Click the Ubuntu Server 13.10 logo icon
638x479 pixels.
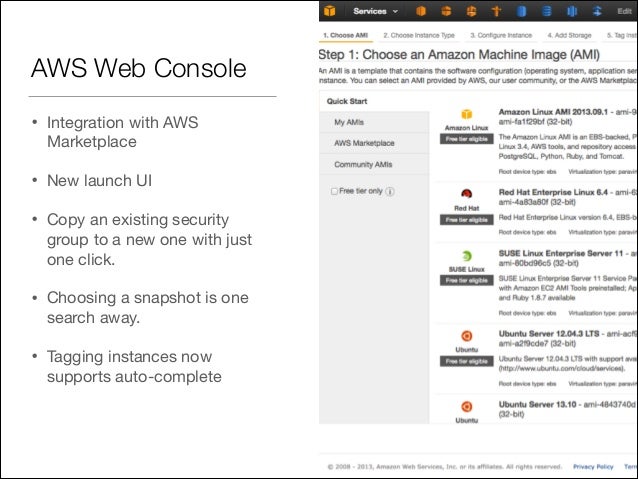click(x=466, y=406)
